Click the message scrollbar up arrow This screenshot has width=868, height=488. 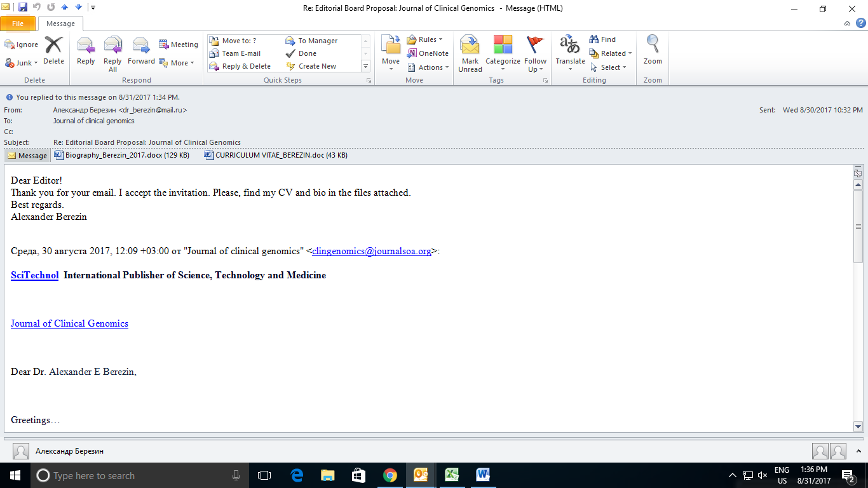tap(858, 184)
